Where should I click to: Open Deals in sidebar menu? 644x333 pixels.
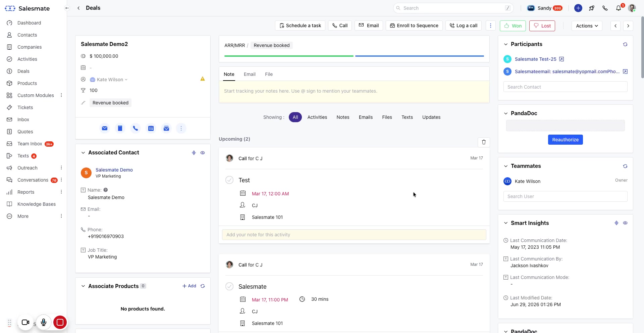23,71
